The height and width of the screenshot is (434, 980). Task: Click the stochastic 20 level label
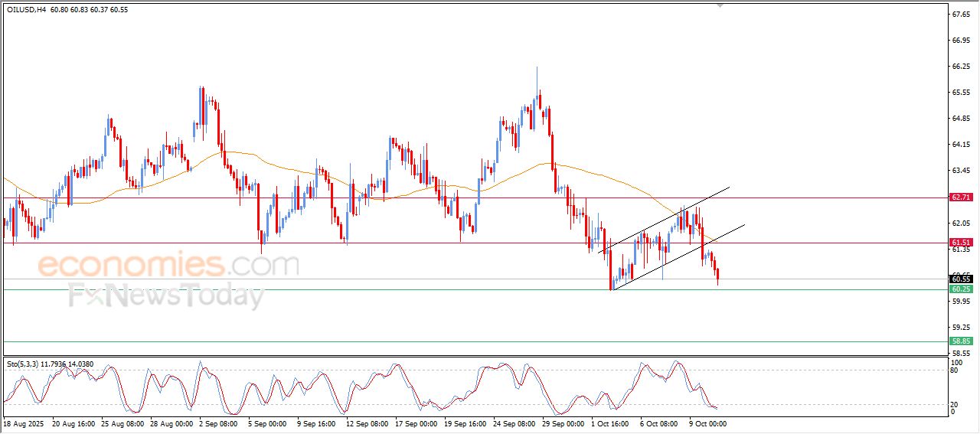[x=954, y=403]
